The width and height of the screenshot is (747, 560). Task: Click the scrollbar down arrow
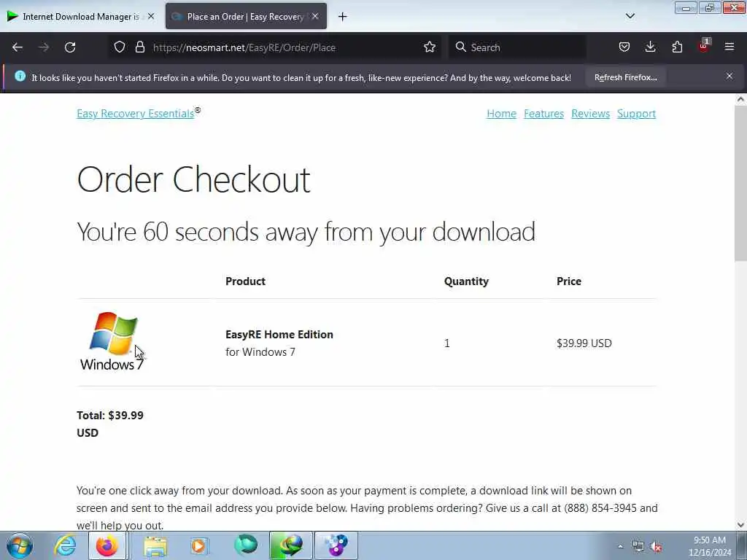point(740,525)
